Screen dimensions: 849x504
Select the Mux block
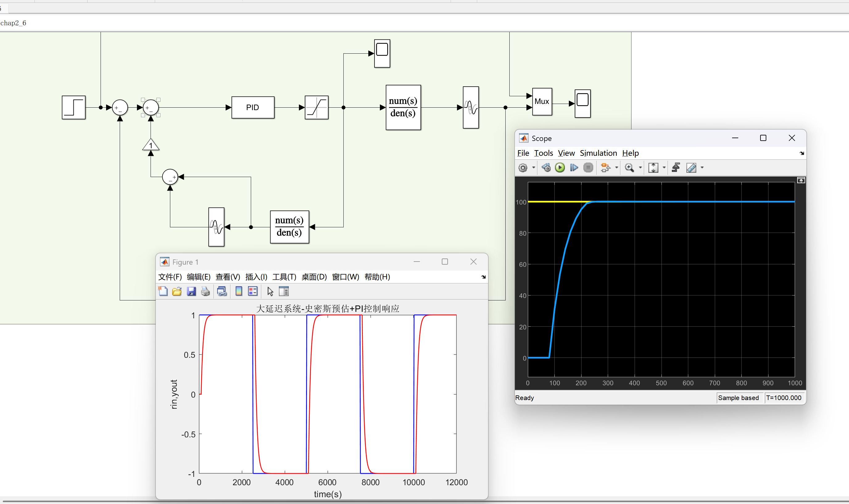542,101
